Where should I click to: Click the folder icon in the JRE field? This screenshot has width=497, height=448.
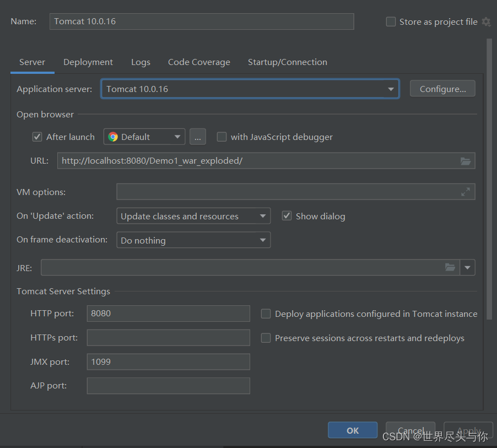(450, 267)
